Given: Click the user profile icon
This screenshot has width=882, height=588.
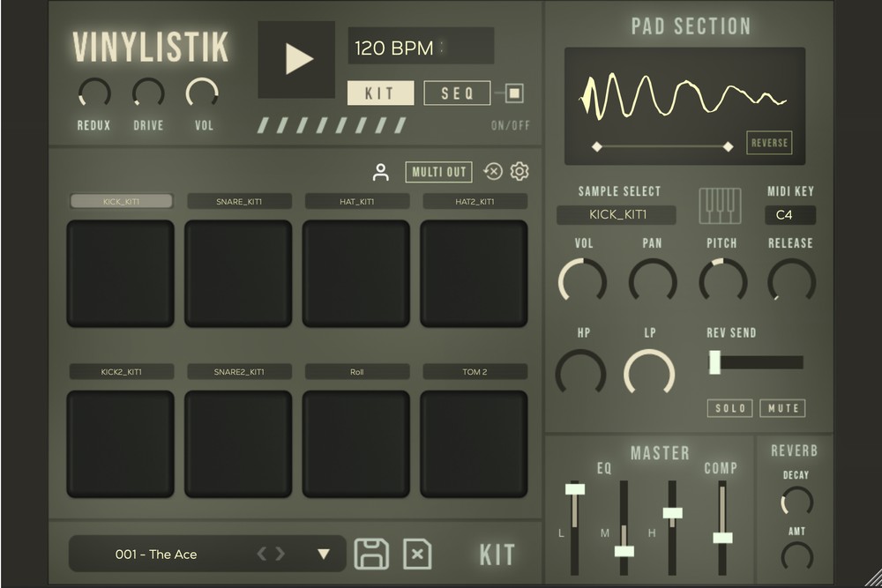Looking at the screenshot, I should [381, 172].
